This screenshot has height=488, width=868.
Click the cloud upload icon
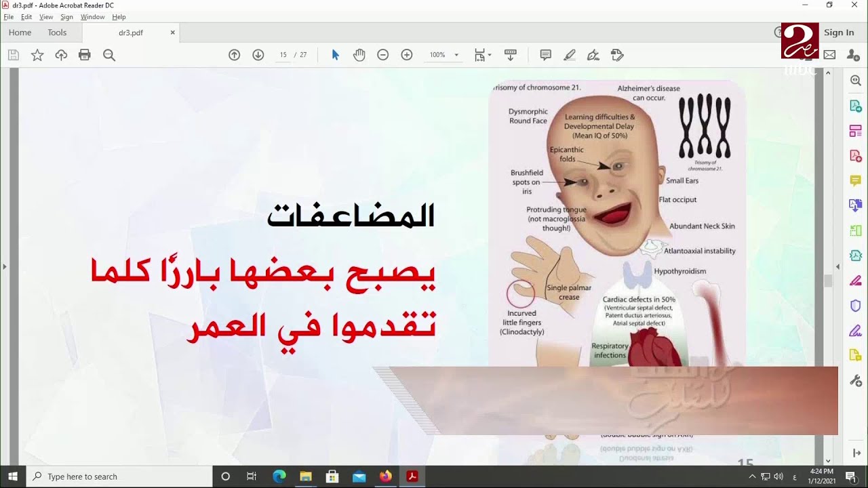(61, 55)
